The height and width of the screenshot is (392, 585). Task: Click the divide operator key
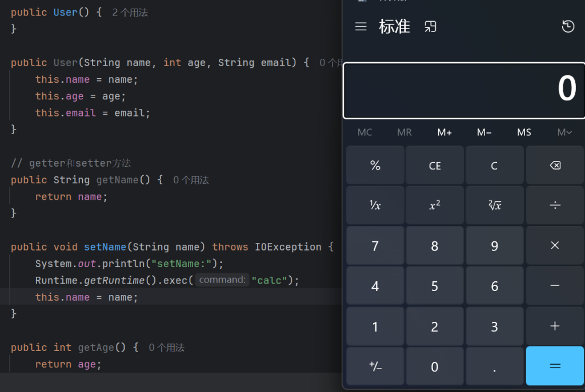(x=554, y=205)
